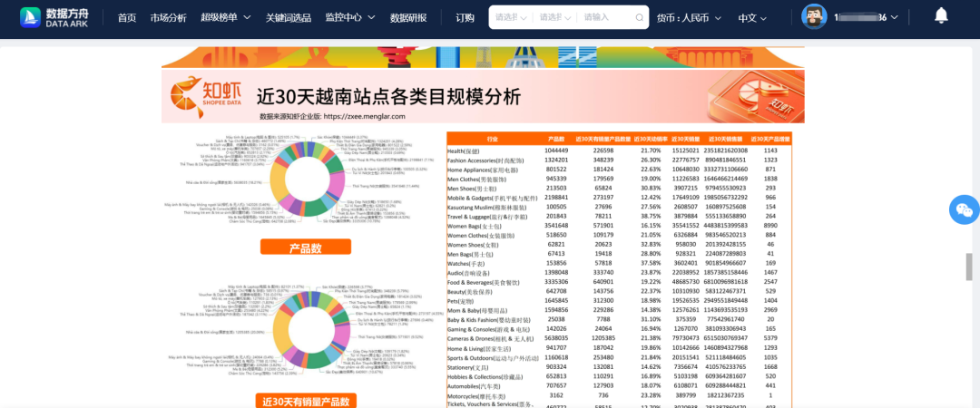Select the Audio(音响设备) row

(620, 272)
